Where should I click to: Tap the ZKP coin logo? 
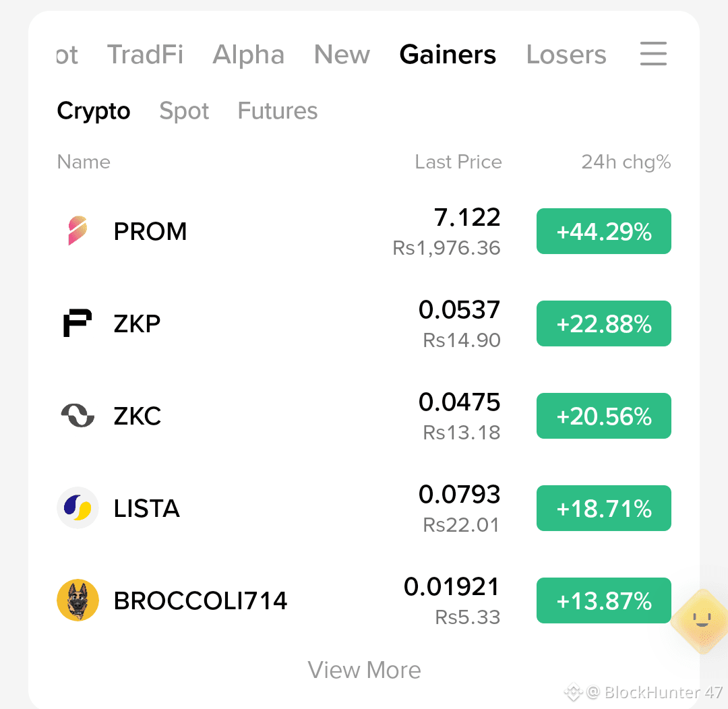tap(78, 323)
